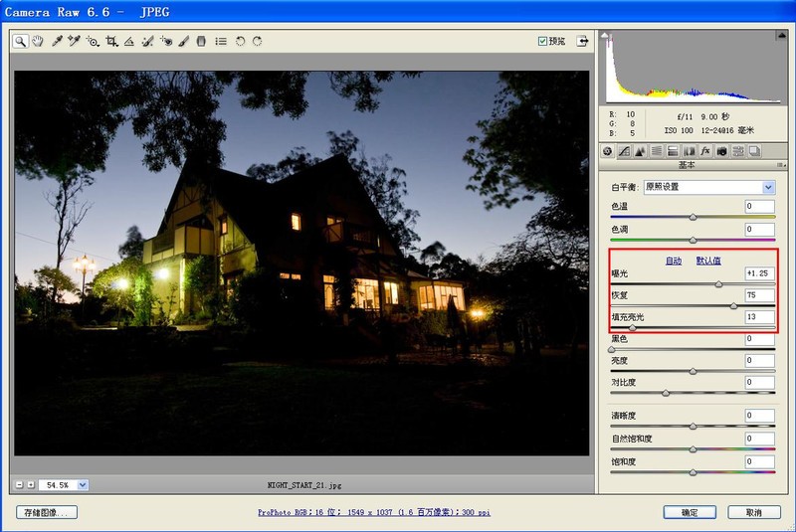Open the zoom level dropdown

pos(83,485)
